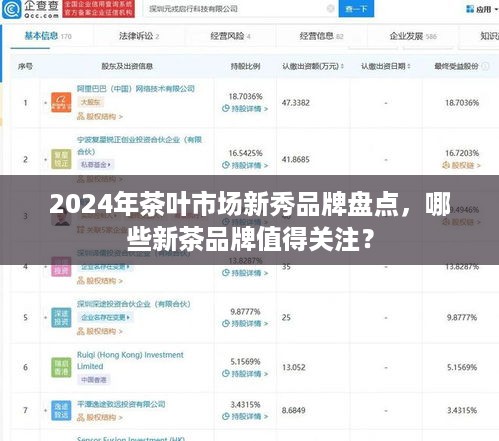Viewport: 499px width, 441px height.
Task: Select the 13.052 capital cell
Action: (294, 367)
